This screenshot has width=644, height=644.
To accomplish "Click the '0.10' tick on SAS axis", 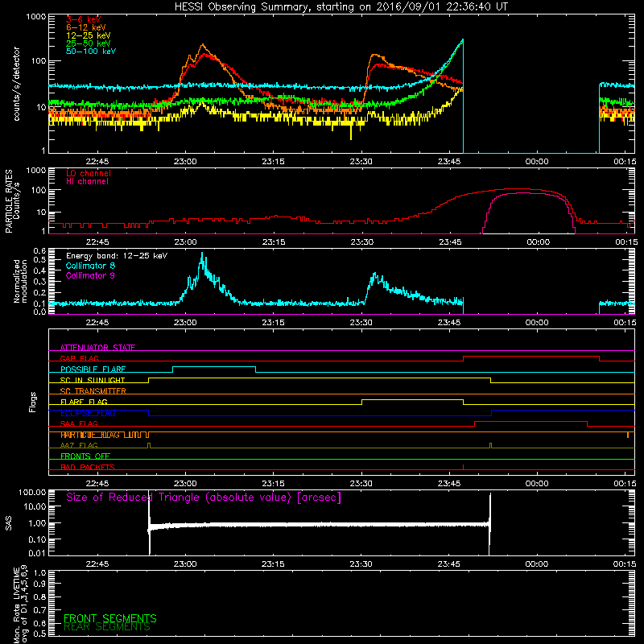I will [x=37, y=539].
